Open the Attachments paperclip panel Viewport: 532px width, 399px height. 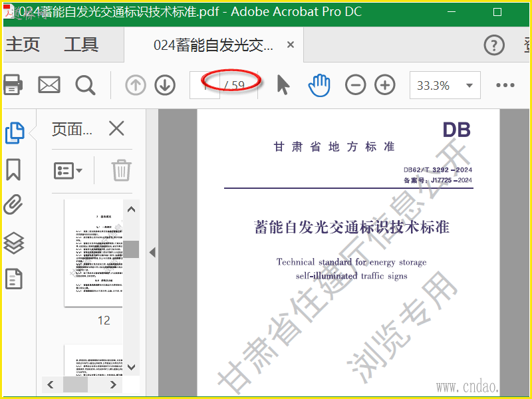coord(13,205)
